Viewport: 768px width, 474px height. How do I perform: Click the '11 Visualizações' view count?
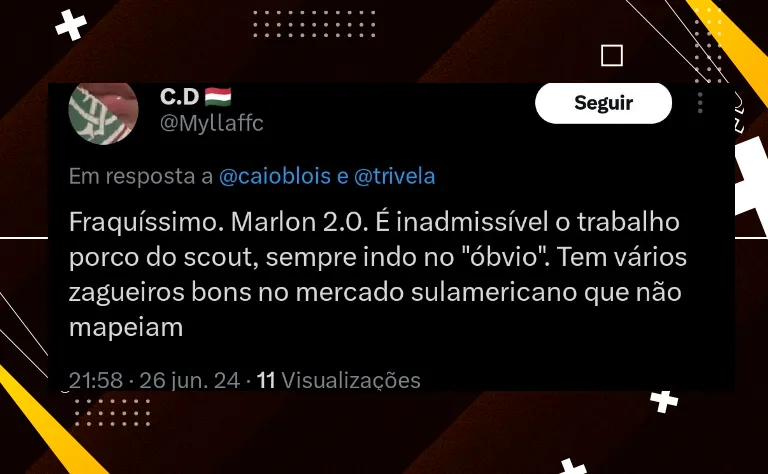tap(338, 380)
